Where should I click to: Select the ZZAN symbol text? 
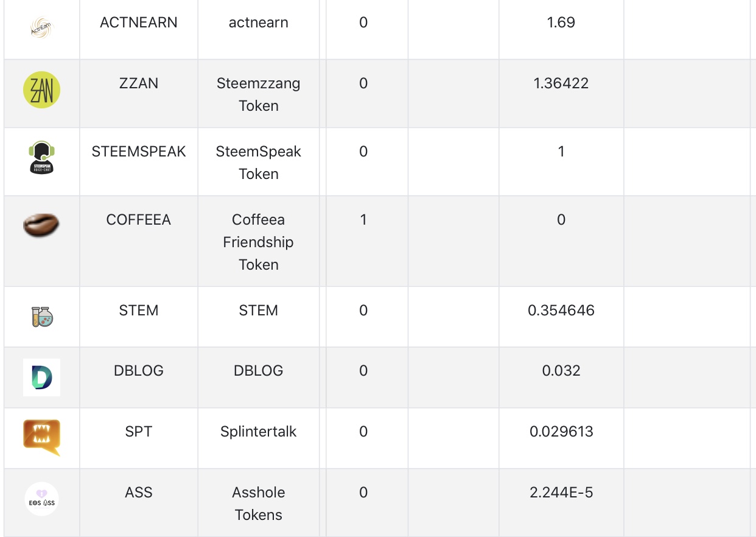click(139, 83)
